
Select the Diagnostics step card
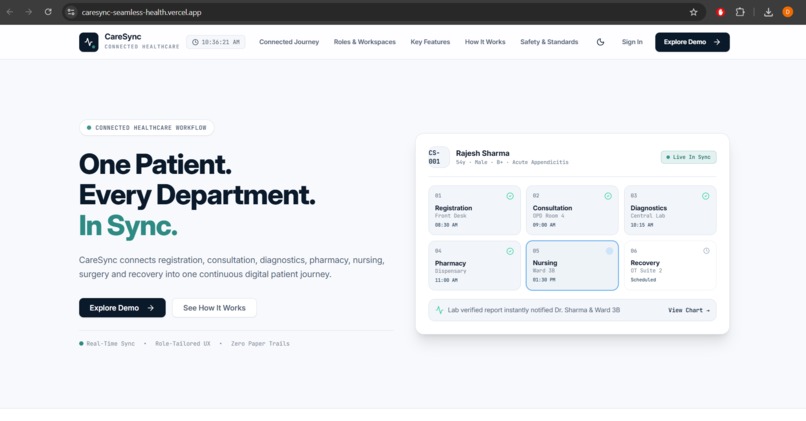pos(670,210)
